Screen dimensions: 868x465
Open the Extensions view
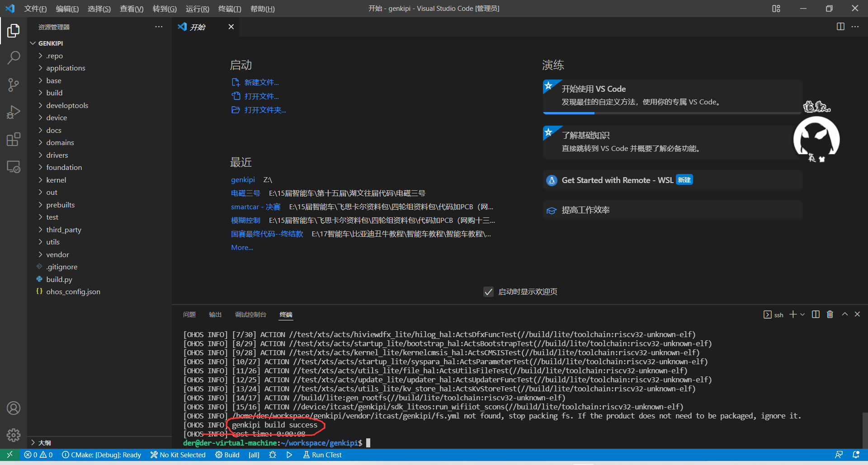tap(14, 139)
